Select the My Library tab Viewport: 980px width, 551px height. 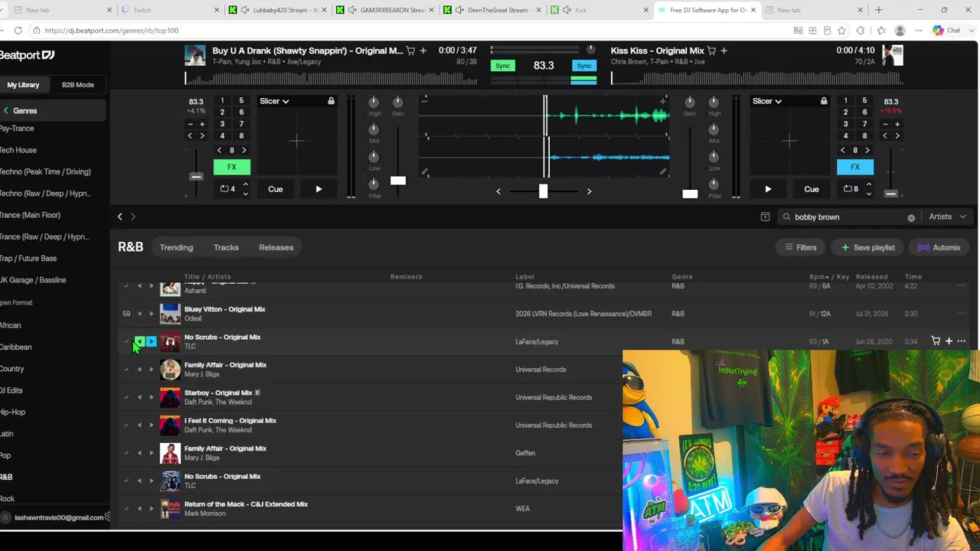pyautogui.click(x=23, y=85)
